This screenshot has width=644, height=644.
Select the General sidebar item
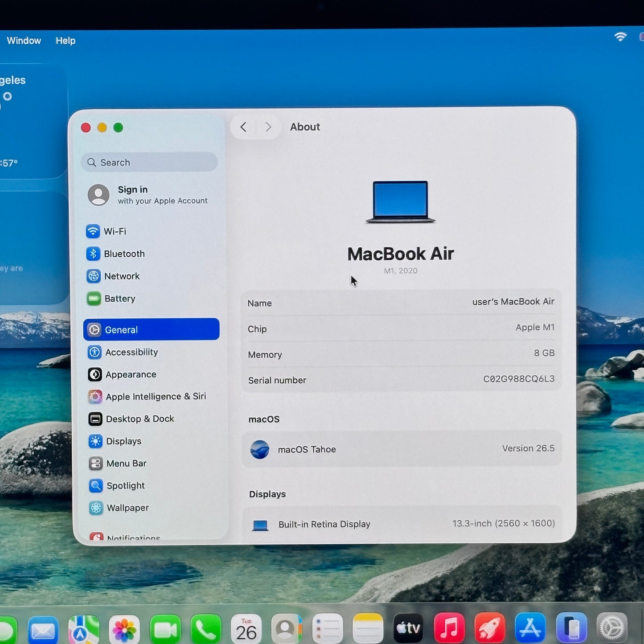pyautogui.click(x=151, y=329)
